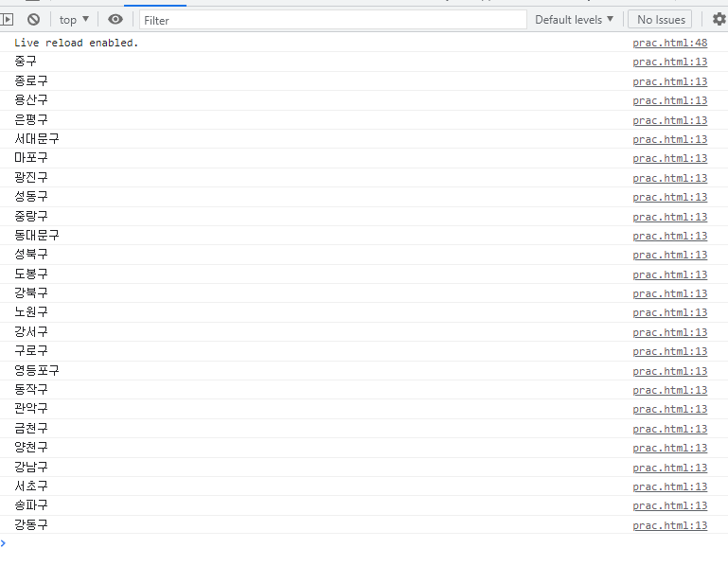
Task: Open prac.html:13 link beside 서초구
Action: 670,486
